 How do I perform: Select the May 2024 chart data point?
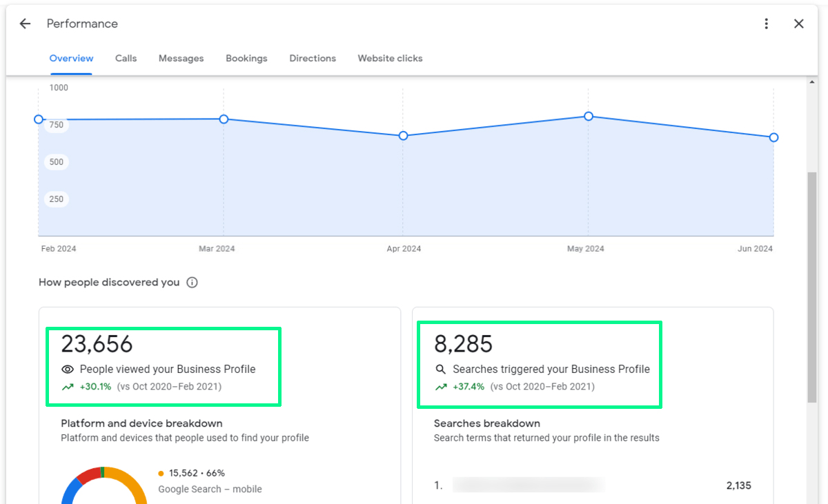589,117
